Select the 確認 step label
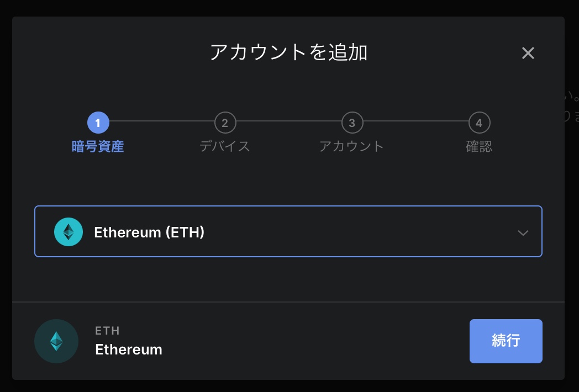Viewport: 579px width, 392px height. tap(479, 146)
